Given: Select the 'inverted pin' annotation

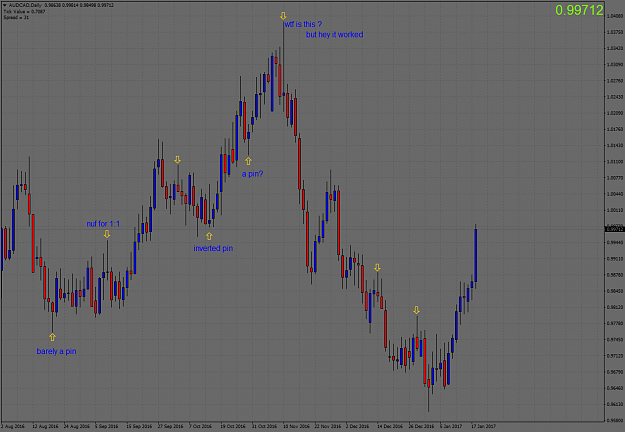Looking at the screenshot, I should (x=213, y=248).
